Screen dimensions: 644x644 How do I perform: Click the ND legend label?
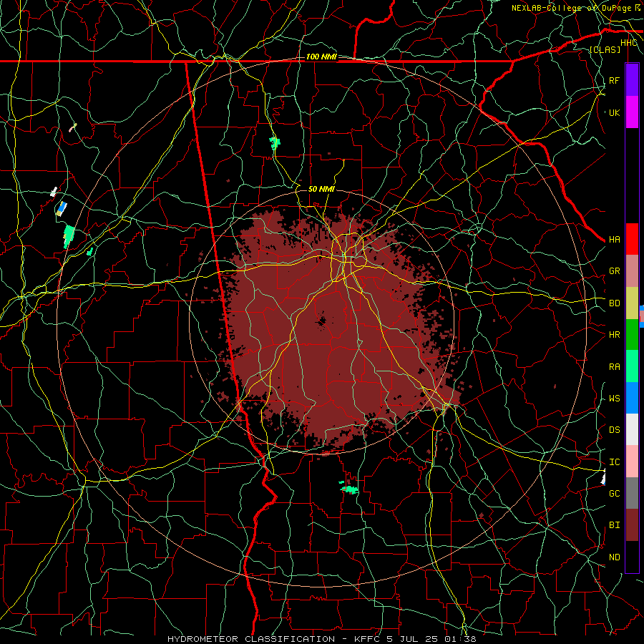pyautogui.click(x=614, y=557)
